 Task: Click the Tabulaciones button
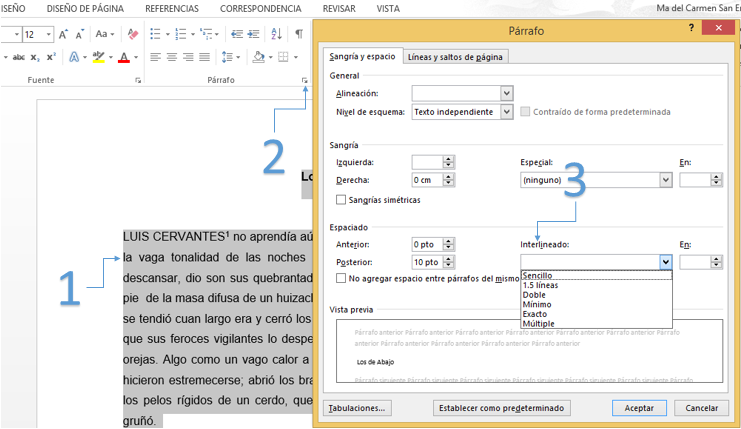(x=356, y=408)
